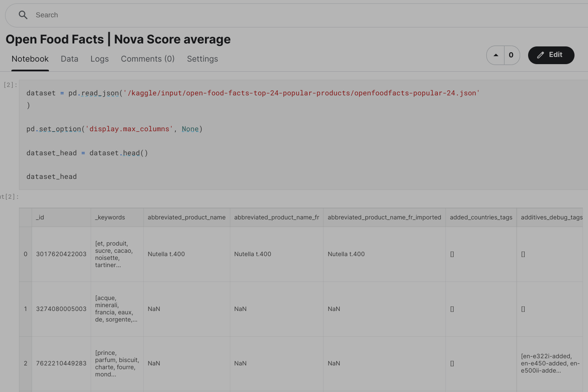Open the Logs tab

click(100, 59)
